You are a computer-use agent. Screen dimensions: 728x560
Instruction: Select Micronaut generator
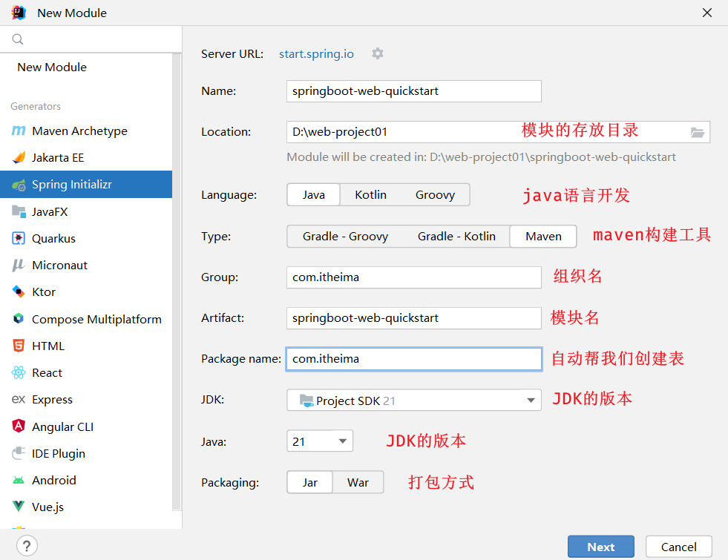[86, 266]
